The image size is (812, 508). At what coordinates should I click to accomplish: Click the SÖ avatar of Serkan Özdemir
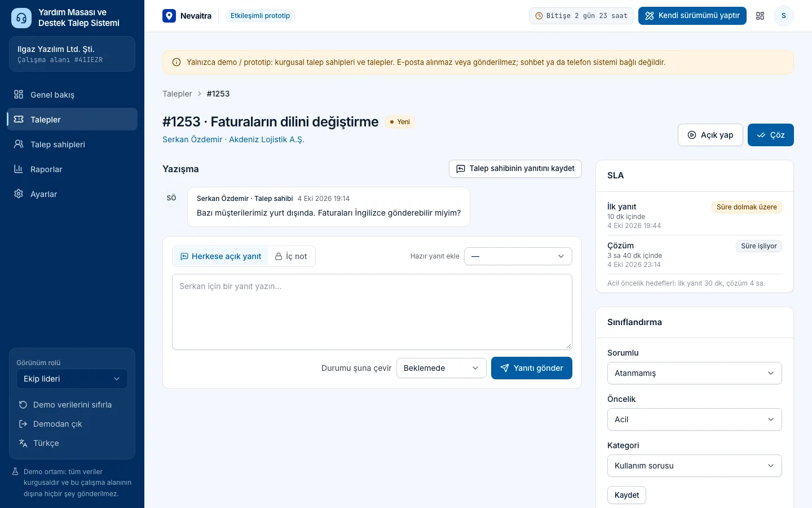point(171,198)
